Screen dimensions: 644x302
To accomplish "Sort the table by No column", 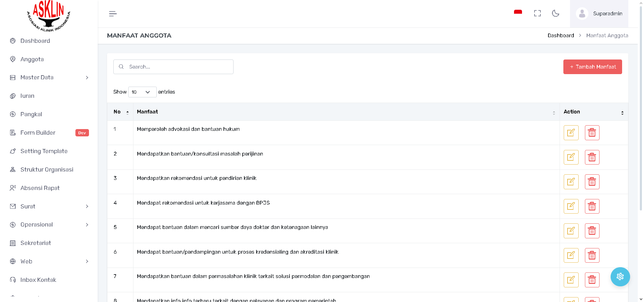I will click(x=120, y=112).
